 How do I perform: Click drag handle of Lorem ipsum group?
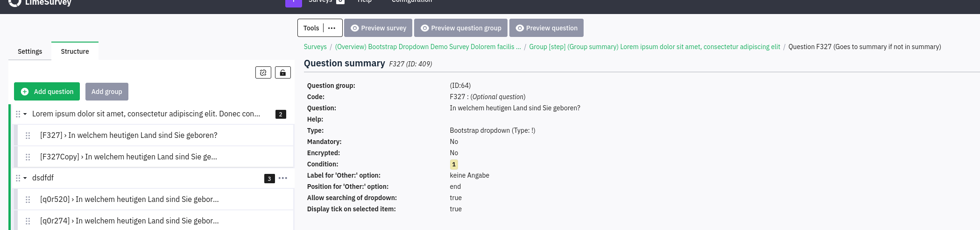click(x=18, y=114)
